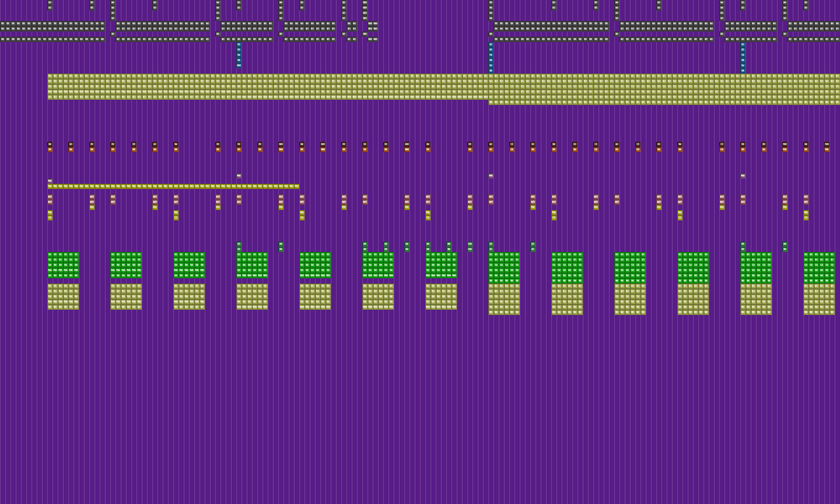Select the lone lavender tile under the middle blue column
The width and height of the screenshot is (840, 504).
(x=491, y=176)
